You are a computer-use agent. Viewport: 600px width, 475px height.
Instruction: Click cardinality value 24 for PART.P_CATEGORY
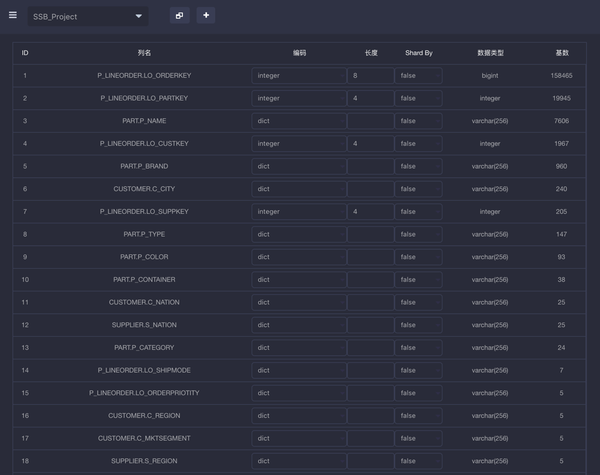(561, 348)
